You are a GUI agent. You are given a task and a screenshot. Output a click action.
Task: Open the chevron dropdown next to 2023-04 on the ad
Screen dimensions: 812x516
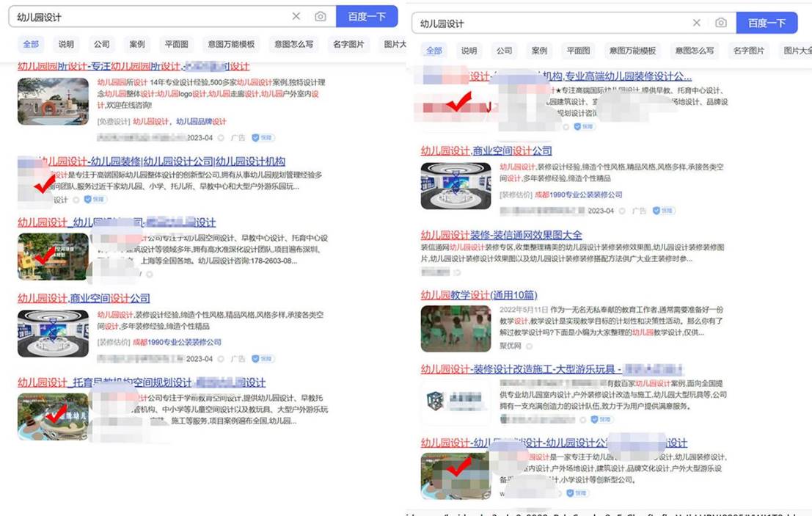(x=221, y=138)
